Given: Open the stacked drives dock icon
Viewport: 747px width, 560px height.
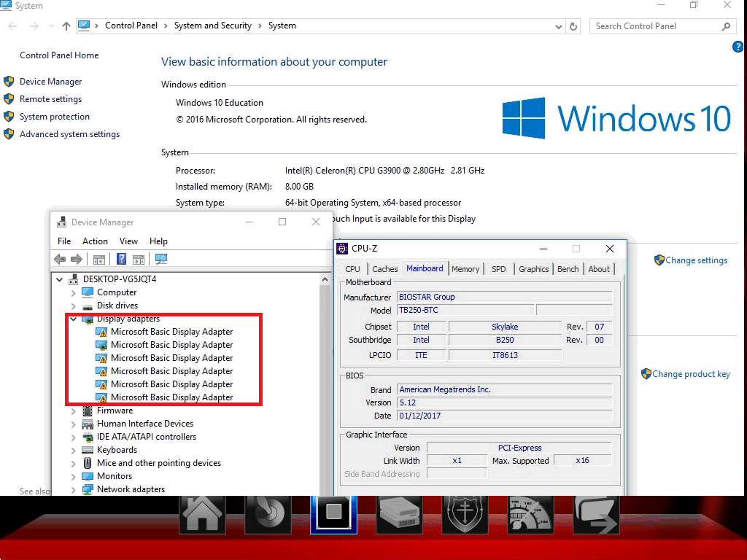Looking at the screenshot, I should pyautogui.click(x=399, y=514).
